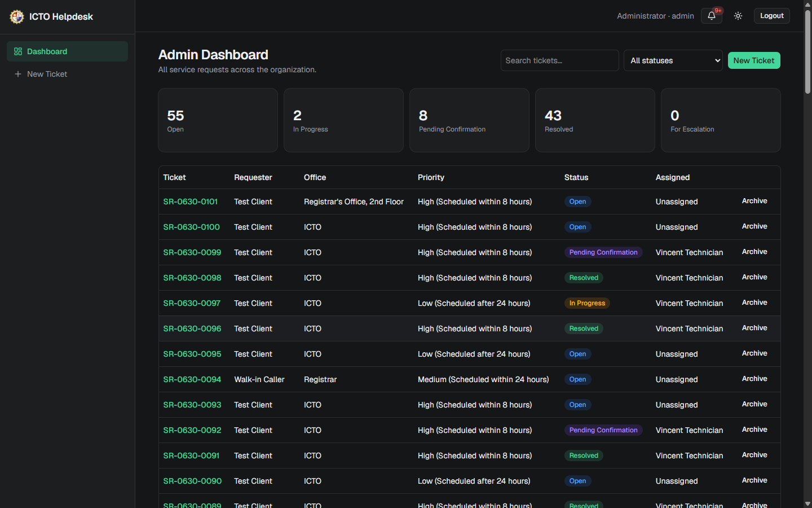Image resolution: width=812 pixels, height=508 pixels.
Task: Archive ticket SR-0630-0100
Action: (754, 226)
